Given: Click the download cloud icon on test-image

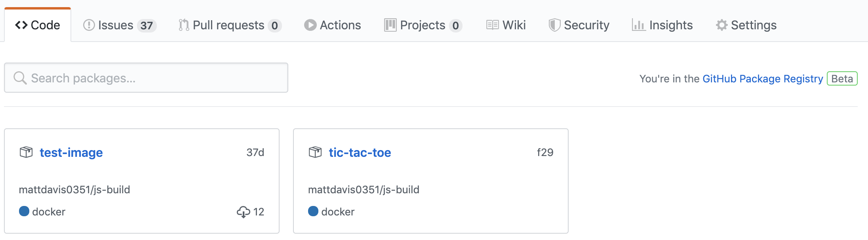Looking at the screenshot, I should pos(243,212).
